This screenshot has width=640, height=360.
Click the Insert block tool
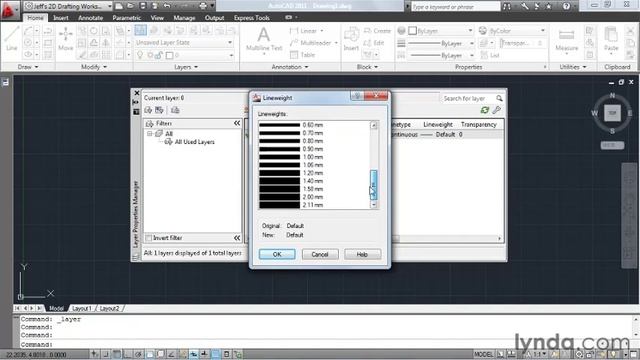[351, 39]
